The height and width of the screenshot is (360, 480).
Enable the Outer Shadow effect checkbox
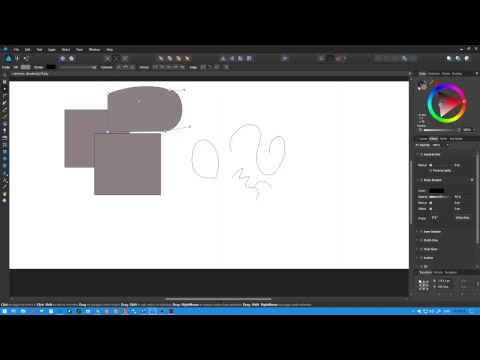coord(421,180)
